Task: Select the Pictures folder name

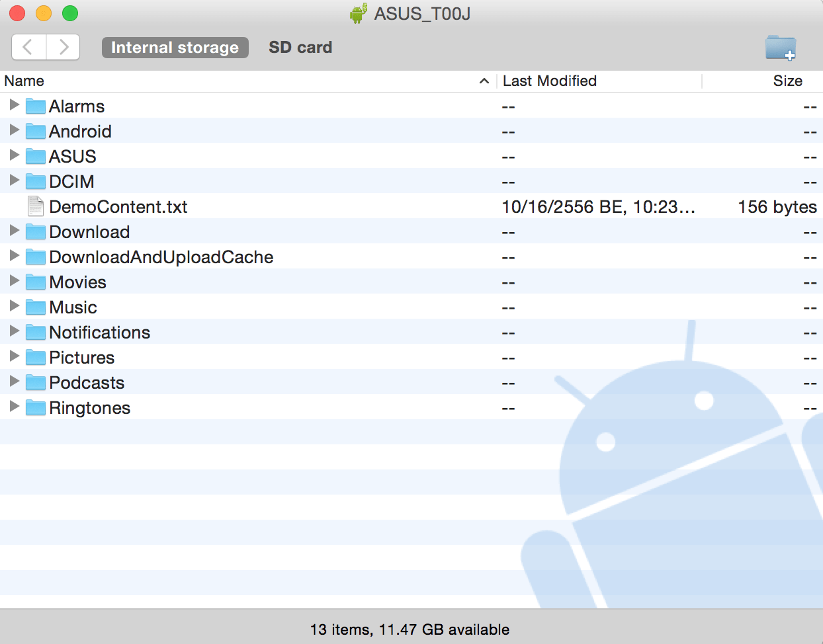Action: [82, 358]
